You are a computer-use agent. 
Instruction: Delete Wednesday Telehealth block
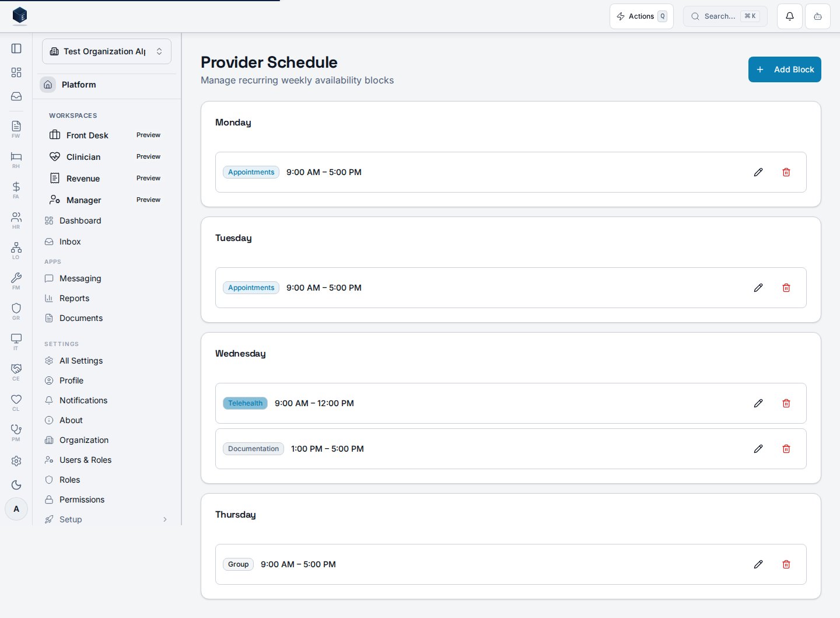tap(786, 403)
